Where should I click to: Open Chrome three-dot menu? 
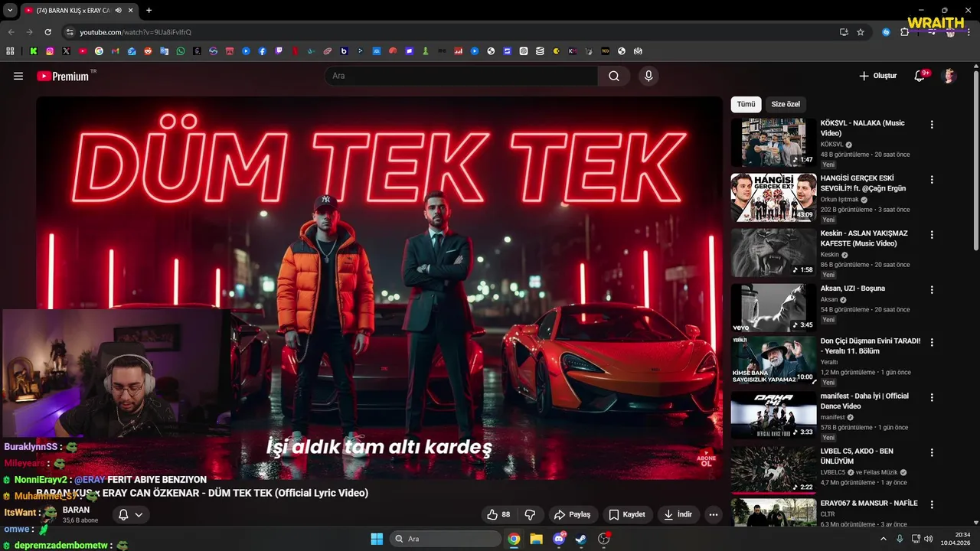point(969,32)
